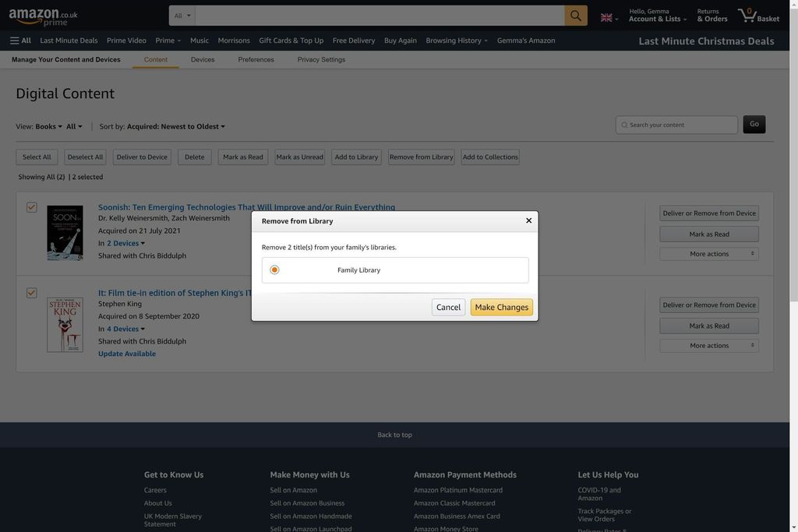Click Deliver or Remove from Device for It

(x=709, y=305)
